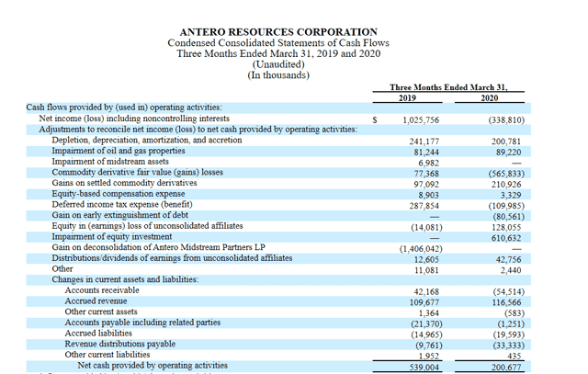588x374 pixels.
Task: Select the Depletion, depreciation, amortization, and accretion row label
Action: pos(147,140)
